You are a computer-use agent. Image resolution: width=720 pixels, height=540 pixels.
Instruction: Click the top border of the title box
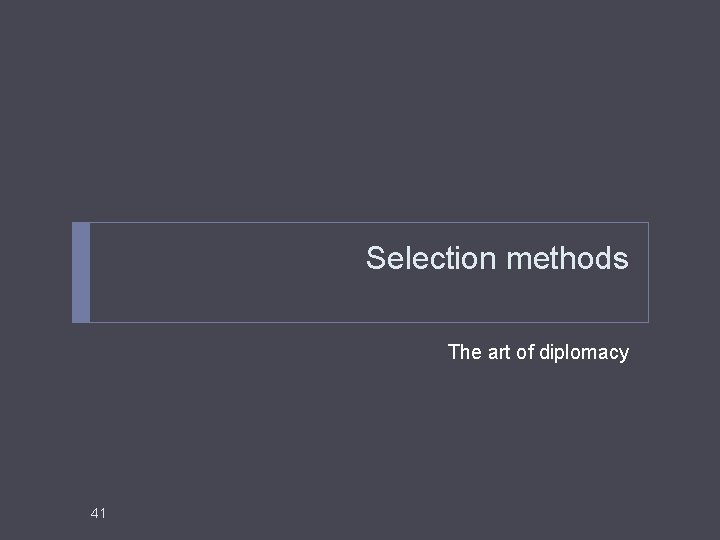tap(360, 223)
